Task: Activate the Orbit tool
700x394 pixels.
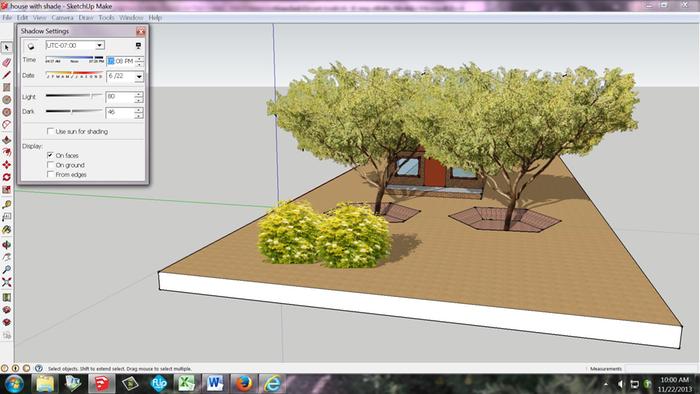Action: point(6,245)
